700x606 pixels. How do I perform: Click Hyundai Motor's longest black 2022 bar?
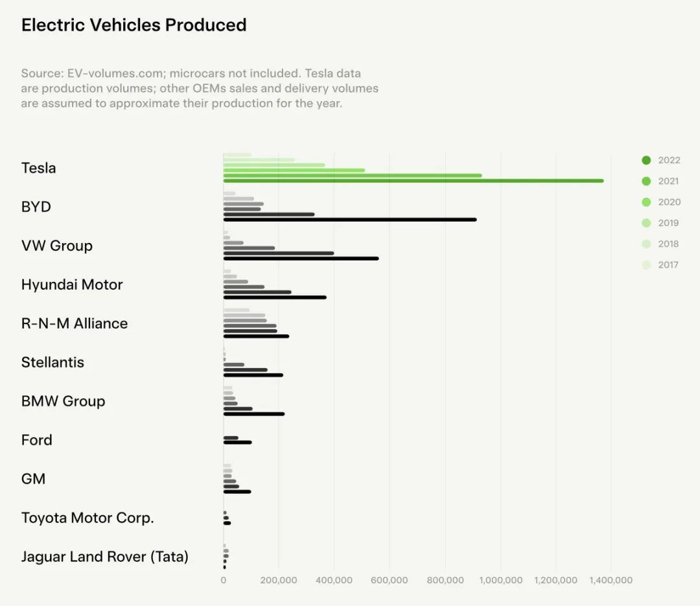coord(275,297)
